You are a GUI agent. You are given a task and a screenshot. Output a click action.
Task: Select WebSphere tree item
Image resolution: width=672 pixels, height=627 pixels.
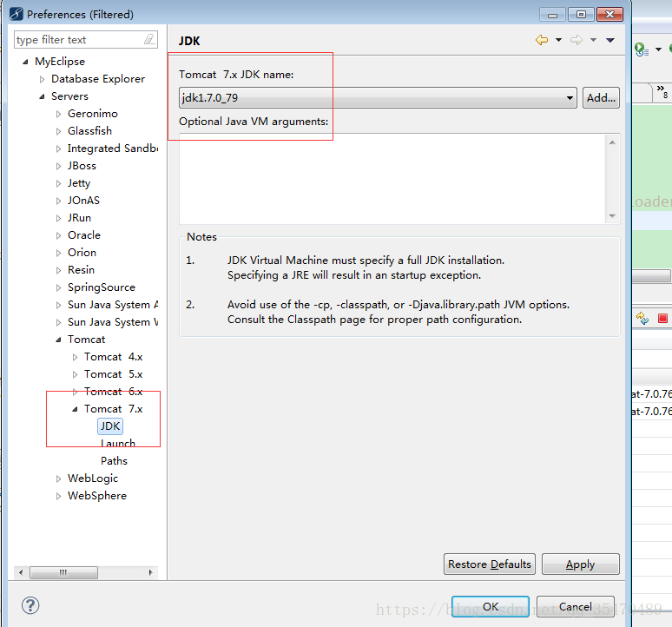tap(97, 496)
